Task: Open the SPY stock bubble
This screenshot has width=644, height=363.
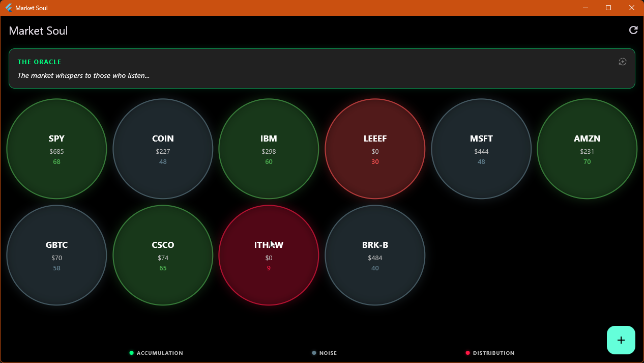Action: point(56,149)
